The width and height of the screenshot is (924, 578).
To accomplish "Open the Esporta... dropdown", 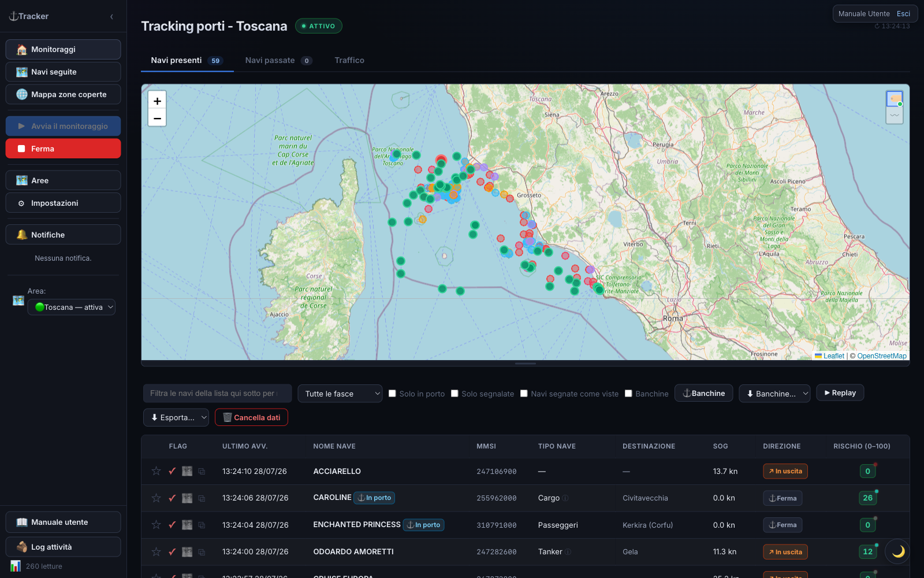I will pos(176,417).
